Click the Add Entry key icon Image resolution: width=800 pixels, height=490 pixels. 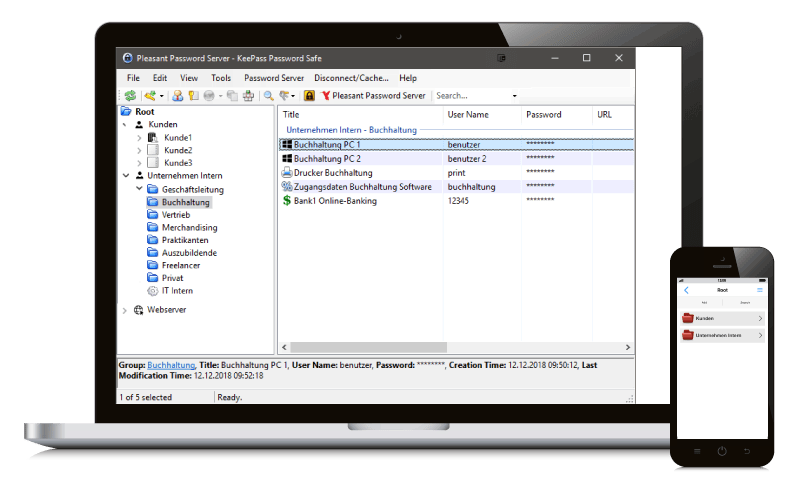point(150,95)
